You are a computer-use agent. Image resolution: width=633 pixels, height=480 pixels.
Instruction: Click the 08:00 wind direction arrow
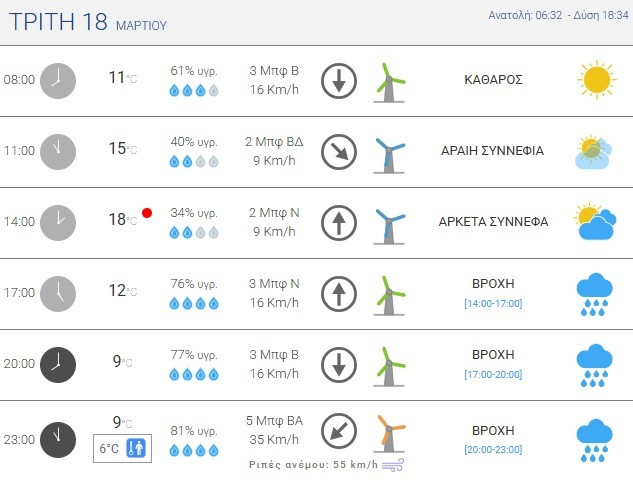coord(339,80)
